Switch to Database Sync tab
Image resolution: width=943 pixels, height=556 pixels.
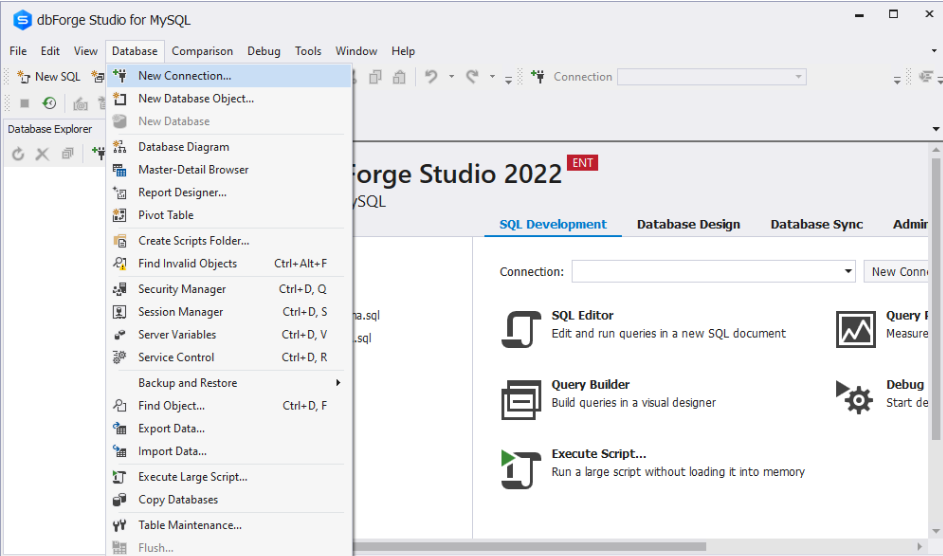[x=817, y=224]
